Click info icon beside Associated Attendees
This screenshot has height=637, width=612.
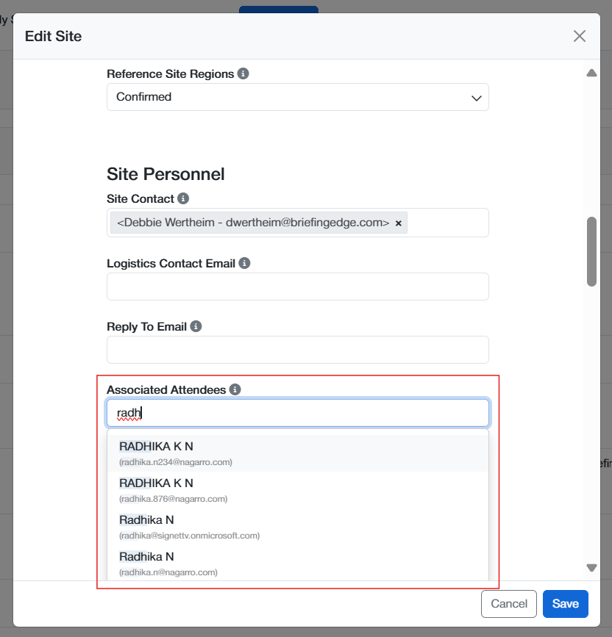(235, 389)
